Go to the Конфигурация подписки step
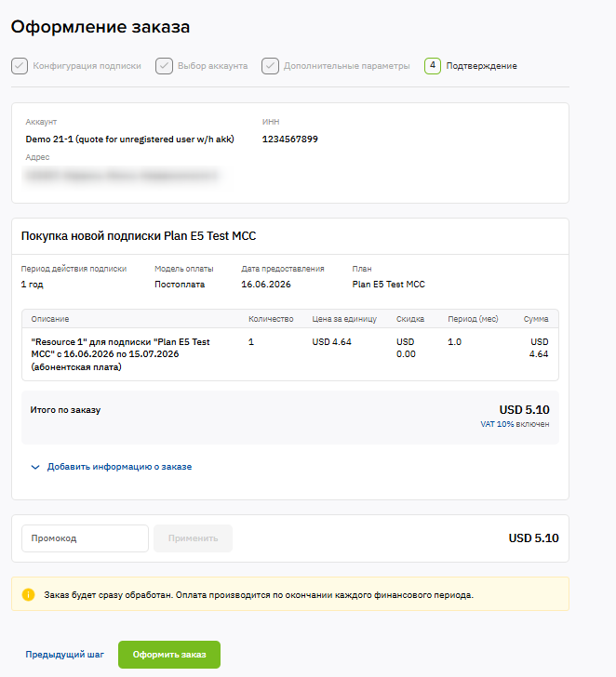Image resolution: width=616 pixels, height=677 pixels. [x=87, y=66]
